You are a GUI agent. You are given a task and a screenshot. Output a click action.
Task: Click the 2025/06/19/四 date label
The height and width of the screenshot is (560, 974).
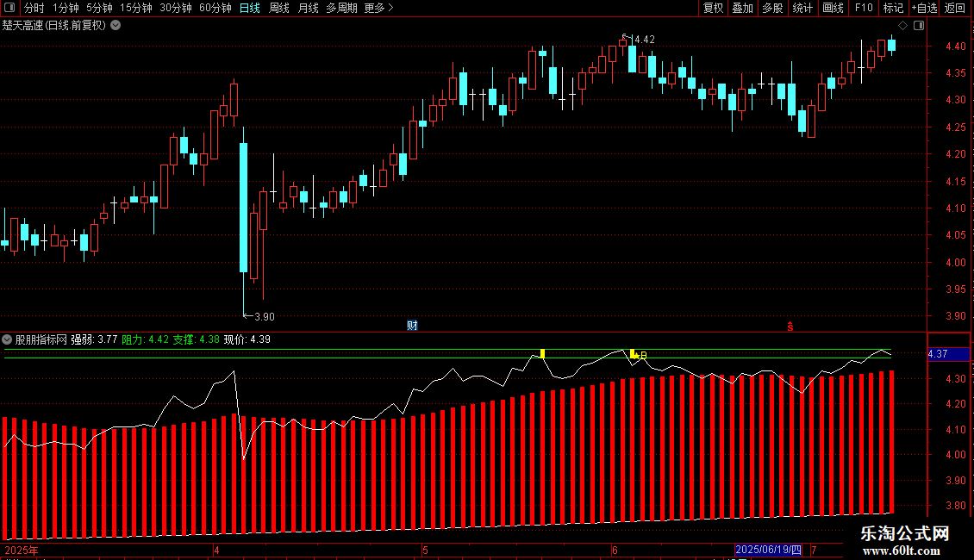[x=768, y=550]
